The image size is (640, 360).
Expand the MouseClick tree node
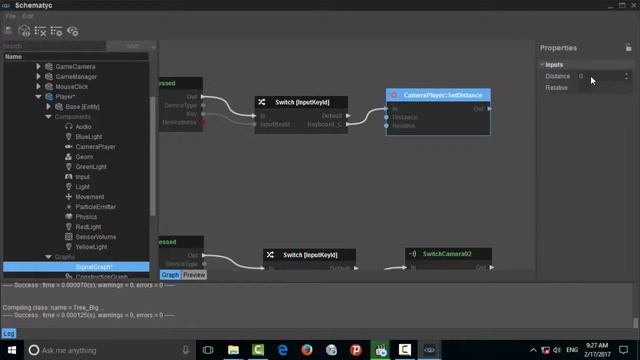click(x=38, y=87)
